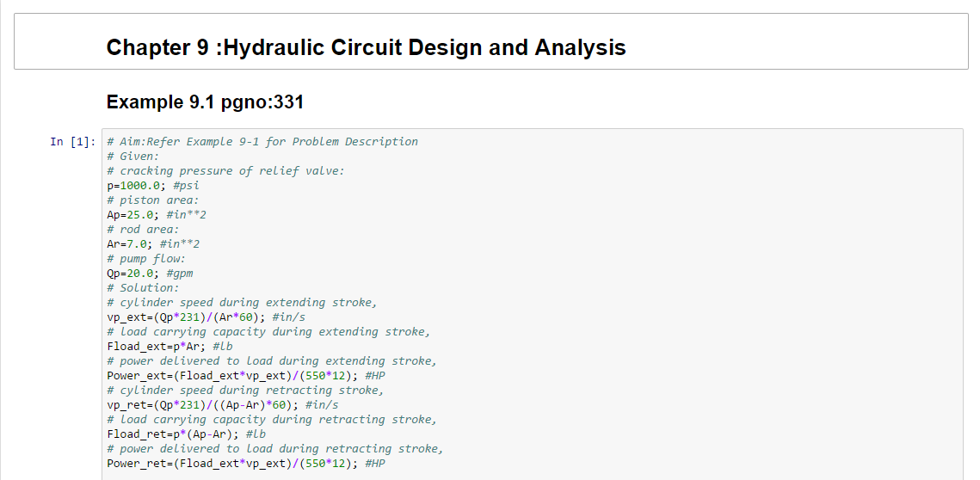Click the Fload_ret=p*(Ap-Ar) line
Image resolution: width=980 pixels, height=480 pixels.
coord(186,434)
